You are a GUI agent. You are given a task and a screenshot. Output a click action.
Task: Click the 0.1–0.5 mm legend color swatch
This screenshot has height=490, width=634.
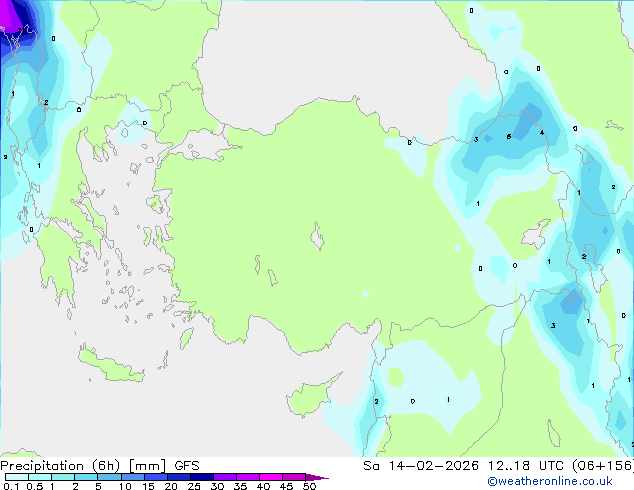point(17,477)
